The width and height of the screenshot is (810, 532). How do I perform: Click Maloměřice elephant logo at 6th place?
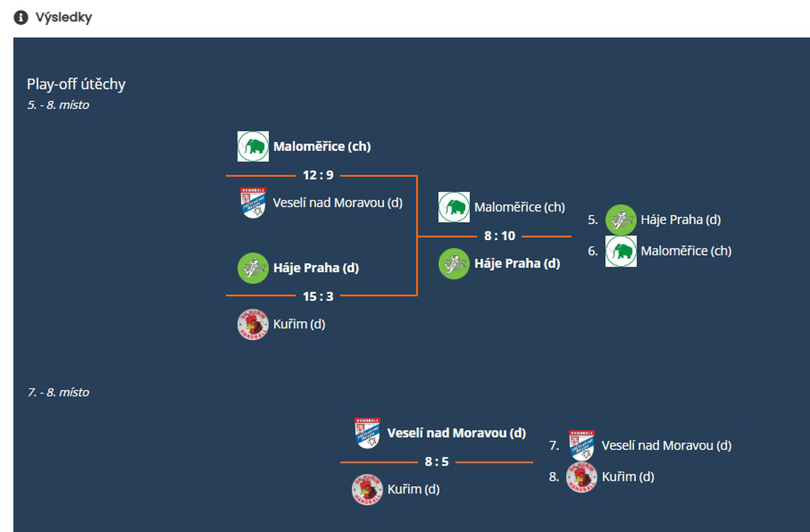click(x=620, y=251)
